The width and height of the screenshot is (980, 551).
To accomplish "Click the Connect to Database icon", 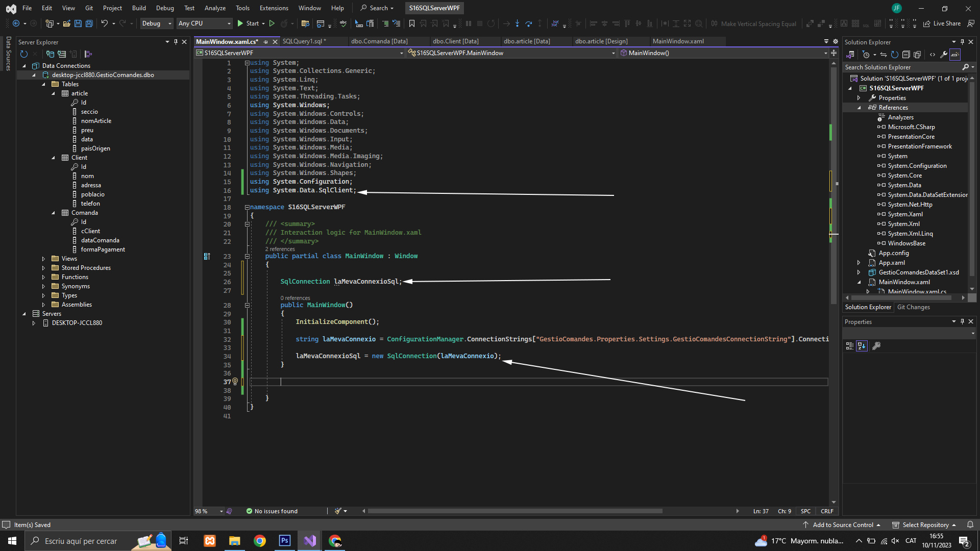I will (50, 54).
